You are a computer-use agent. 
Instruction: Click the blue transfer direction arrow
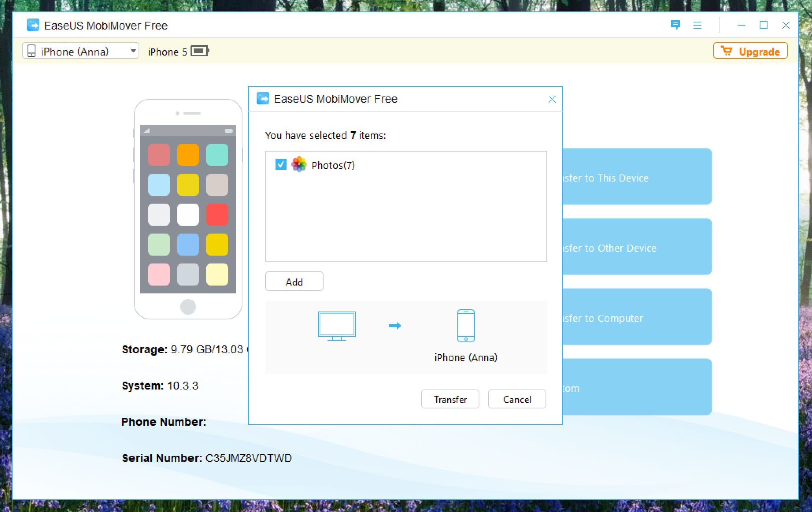point(394,326)
